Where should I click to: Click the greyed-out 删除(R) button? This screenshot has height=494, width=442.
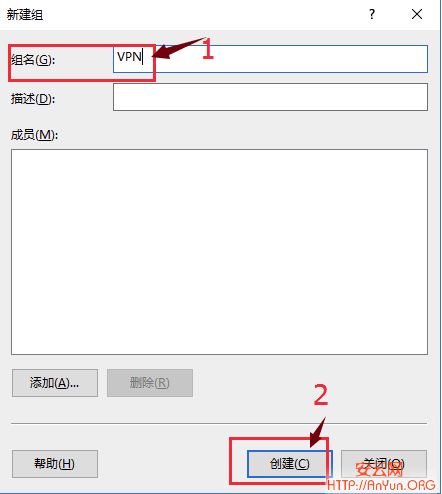[150, 383]
